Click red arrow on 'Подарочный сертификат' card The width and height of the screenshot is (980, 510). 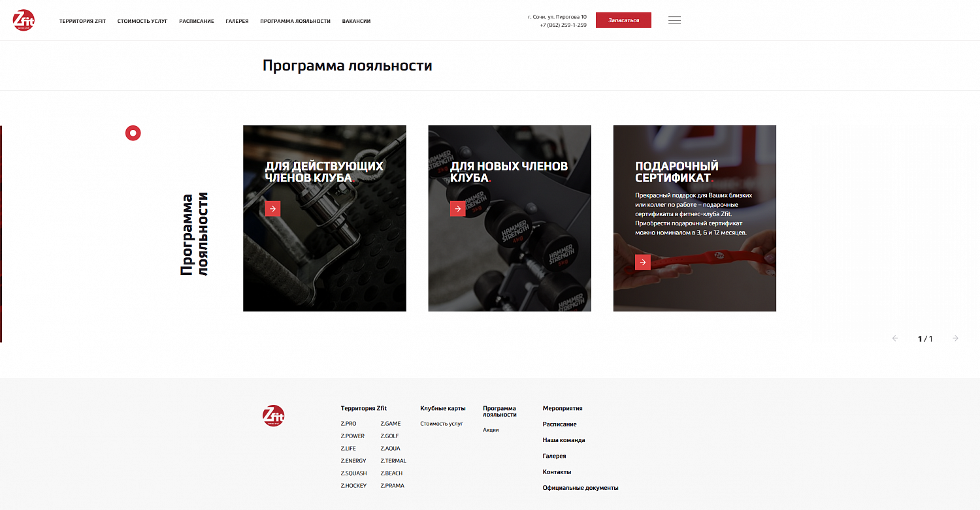pos(643,262)
